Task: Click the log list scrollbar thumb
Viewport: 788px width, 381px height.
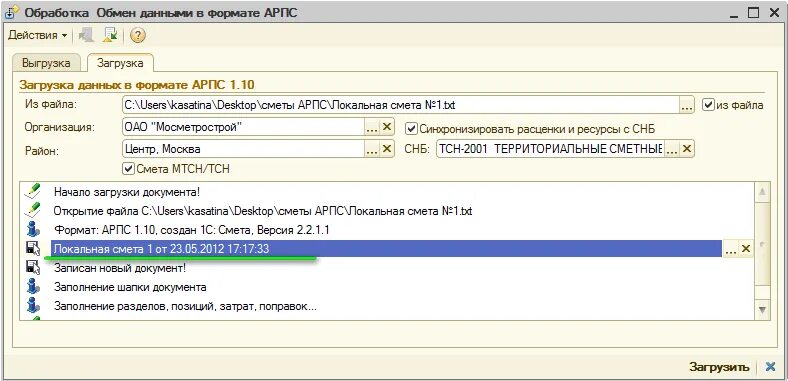Action: [x=762, y=244]
